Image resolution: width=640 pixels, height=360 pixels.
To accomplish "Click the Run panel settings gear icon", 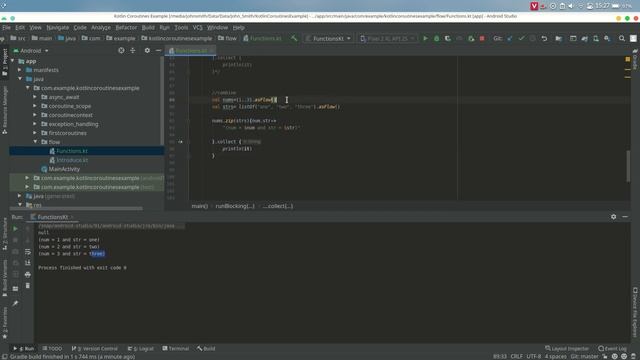I will (613, 217).
